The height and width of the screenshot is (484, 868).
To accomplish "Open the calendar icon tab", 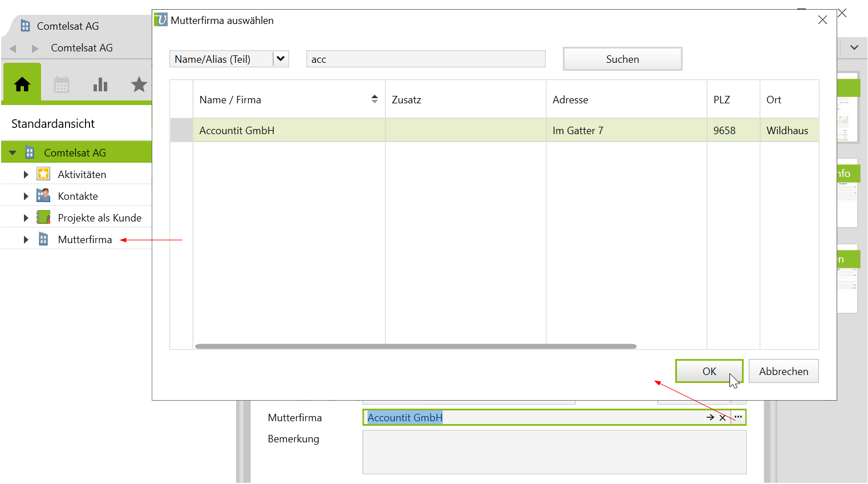I will 62,85.
